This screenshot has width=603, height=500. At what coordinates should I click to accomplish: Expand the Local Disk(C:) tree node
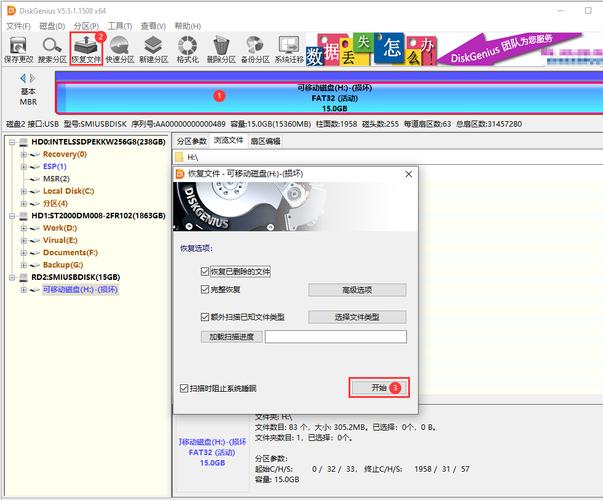coord(24,192)
